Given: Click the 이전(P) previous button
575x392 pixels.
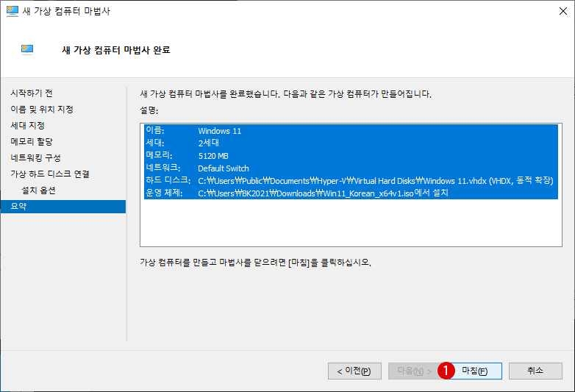Looking at the screenshot, I should [354, 371].
